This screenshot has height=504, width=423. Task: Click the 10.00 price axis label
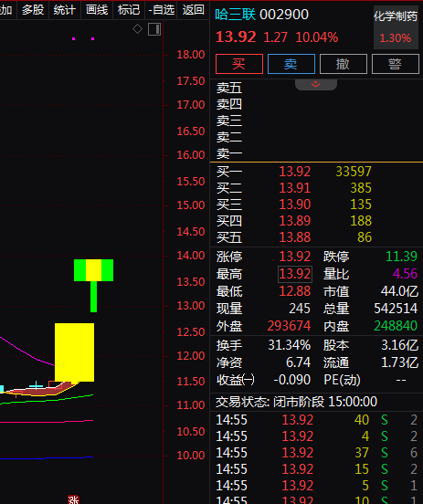(x=191, y=456)
